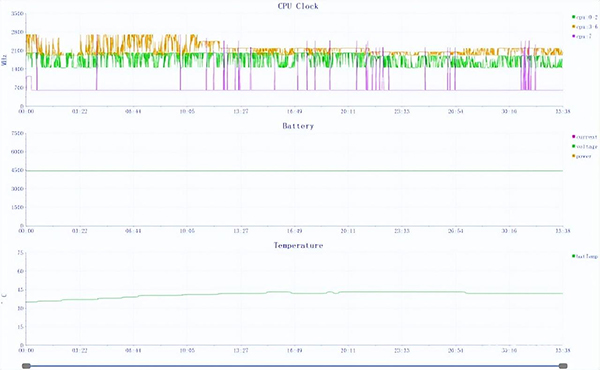Click the 7500 value on Battery axis
This screenshot has height=370, width=600.
click(18, 134)
